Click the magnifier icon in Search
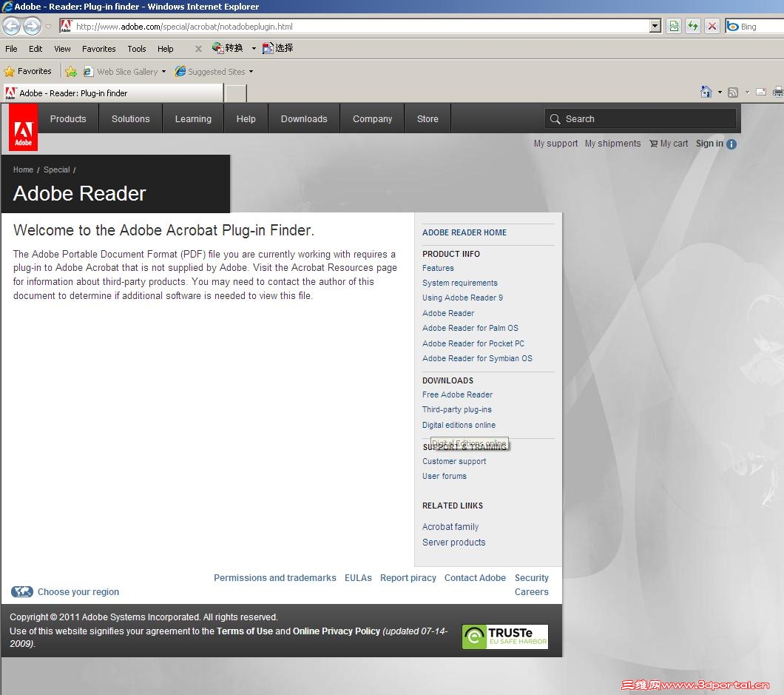Image resolution: width=784 pixels, height=695 pixels. pyautogui.click(x=555, y=118)
